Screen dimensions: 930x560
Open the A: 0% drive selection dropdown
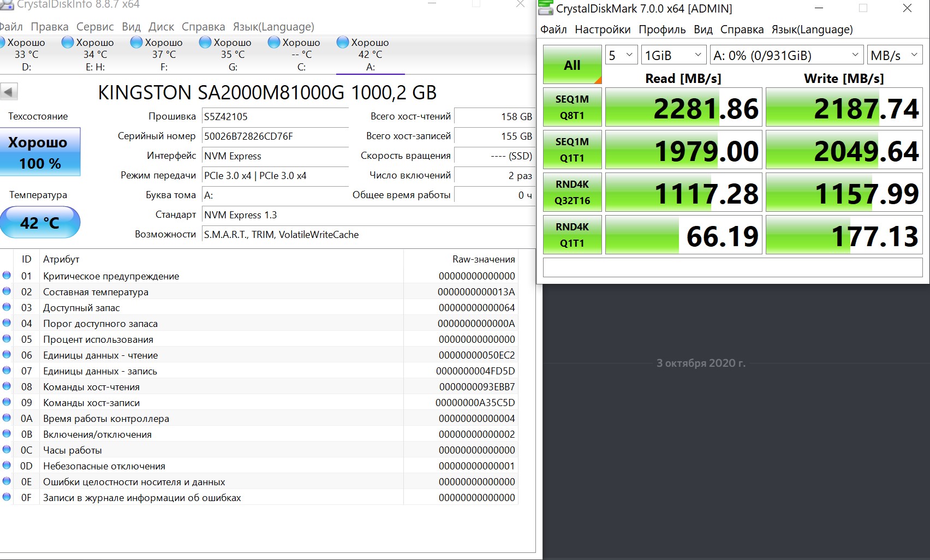(x=786, y=55)
